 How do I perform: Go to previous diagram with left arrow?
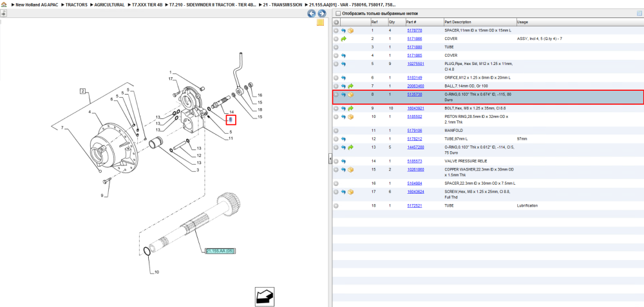point(312,14)
